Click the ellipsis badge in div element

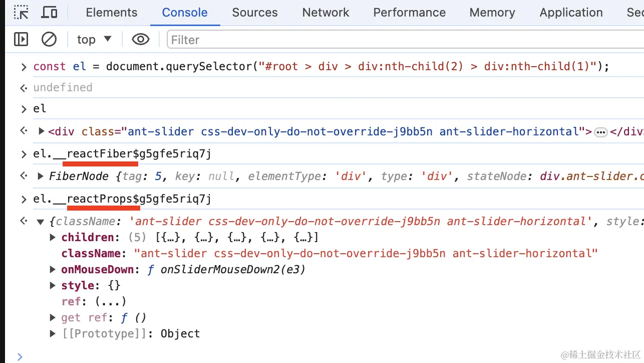click(601, 132)
